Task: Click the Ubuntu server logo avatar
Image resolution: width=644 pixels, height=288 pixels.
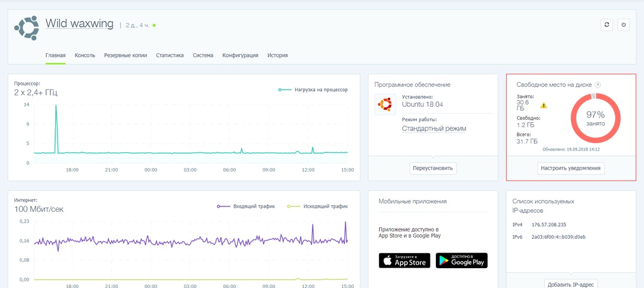Action: pos(26,28)
